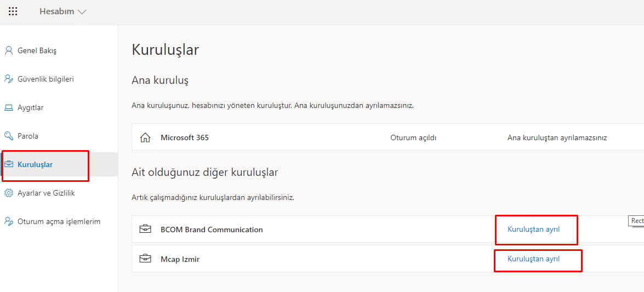
Task: Click the briefcase icon beside BCOM Brand Communication
Action: click(145, 230)
